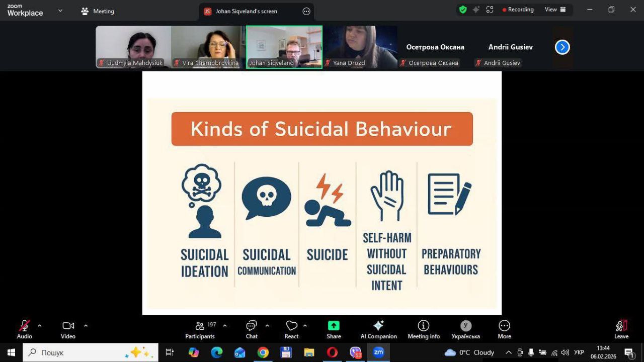The height and width of the screenshot is (362, 644).
Task: Select Yana Drozd's video thumbnail
Action: (x=360, y=47)
